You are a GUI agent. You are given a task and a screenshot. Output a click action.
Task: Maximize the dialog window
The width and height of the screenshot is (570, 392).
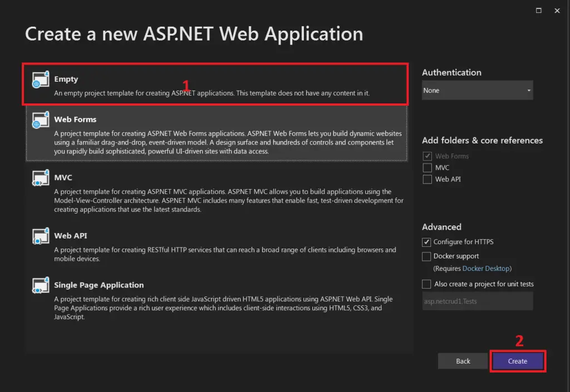pyautogui.click(x=539, y=11)
